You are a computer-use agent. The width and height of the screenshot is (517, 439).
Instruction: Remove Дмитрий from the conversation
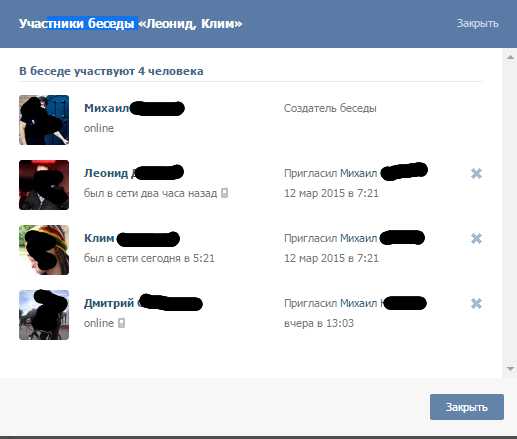pyautogui.click(x=476, y=303)
